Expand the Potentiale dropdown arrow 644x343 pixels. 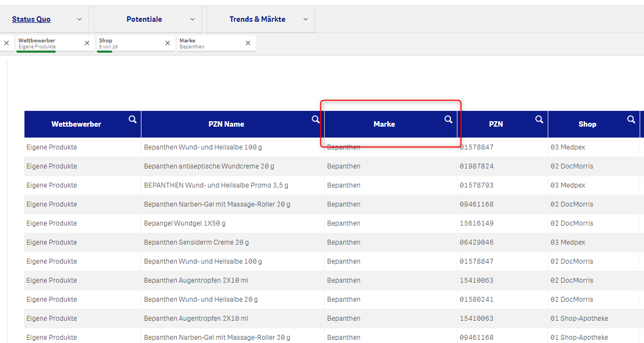click(x=193, y=20)
